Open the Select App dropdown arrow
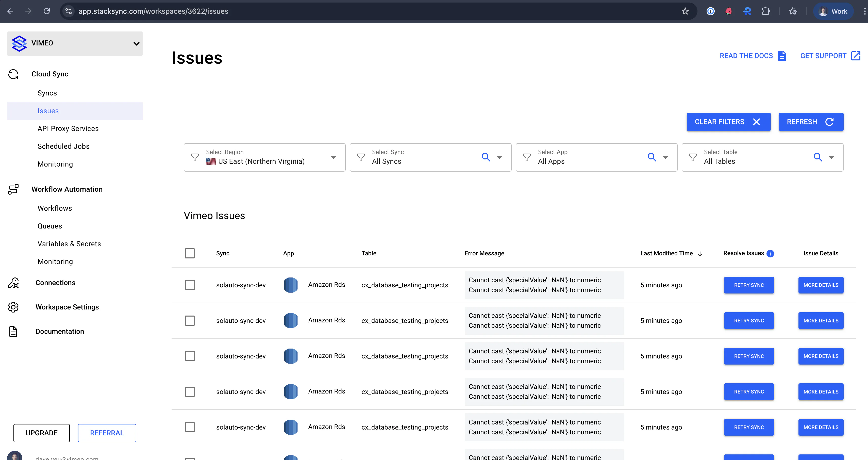The height and width of the screenshot is (460, 868). [665, 157]
